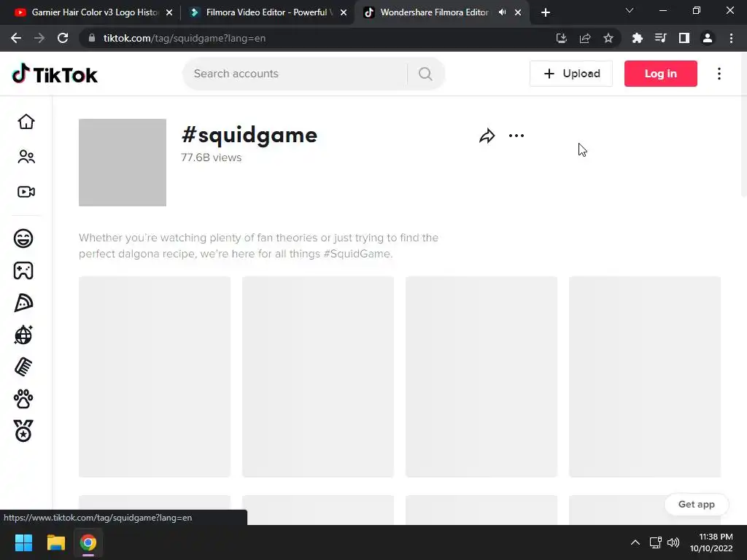747x560 pixels.
Task: Click the #squidgame heading text
Action: pos(249,135)
